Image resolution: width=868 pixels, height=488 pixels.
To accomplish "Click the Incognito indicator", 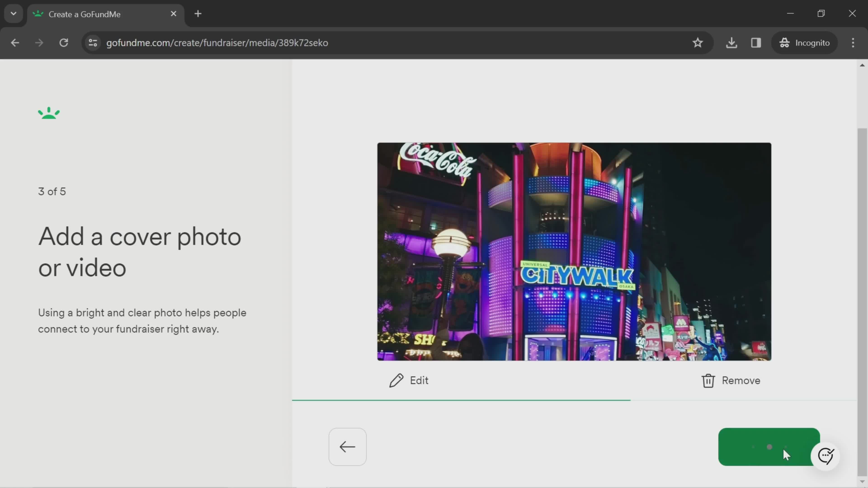I will 804,43.
